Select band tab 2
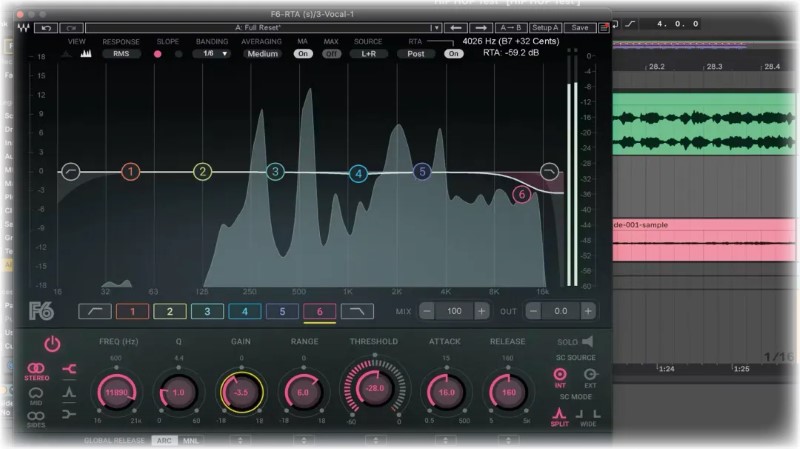Image resolution: width=800 pixels, height=449 pixels. coord(170,311)
